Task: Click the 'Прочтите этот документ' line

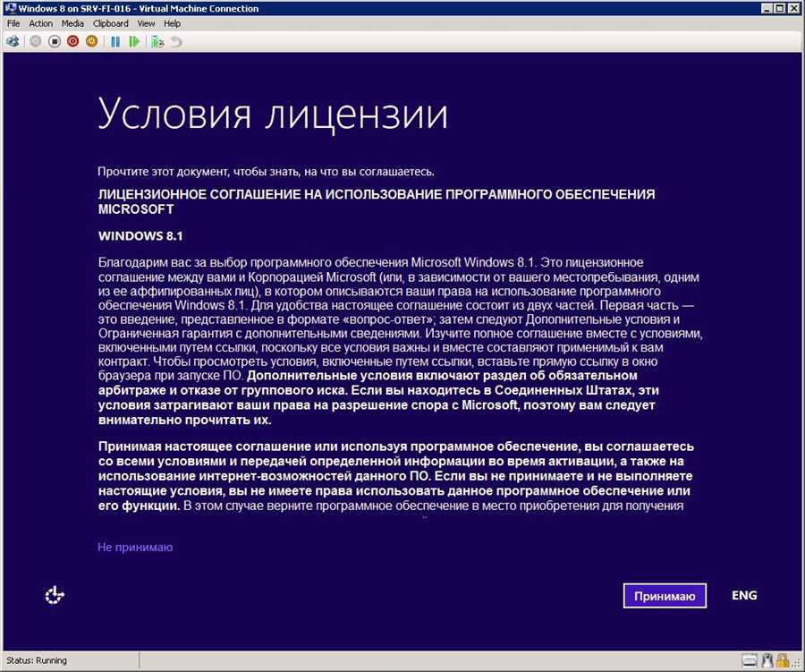Action: click(266, 172)
